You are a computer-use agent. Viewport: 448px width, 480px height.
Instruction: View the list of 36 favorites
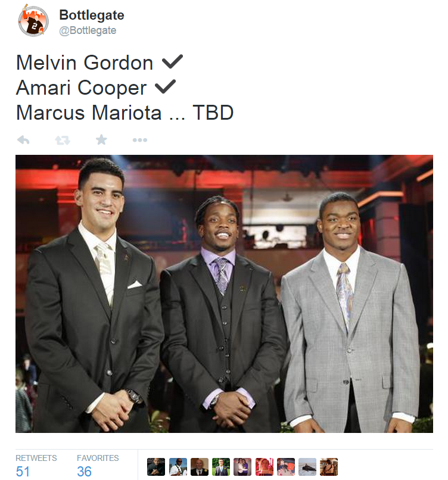98,466
